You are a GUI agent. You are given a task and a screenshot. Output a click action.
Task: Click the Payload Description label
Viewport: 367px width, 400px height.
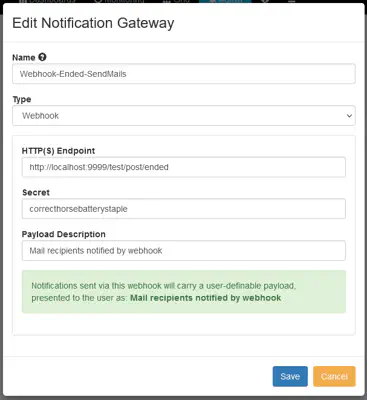(x=64, y=234)
